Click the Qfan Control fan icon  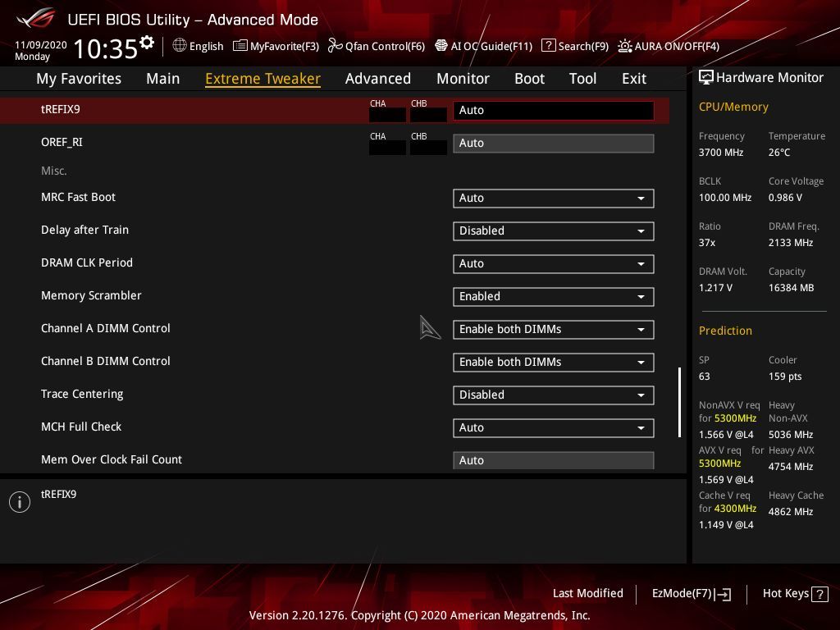tap(335, 46)
